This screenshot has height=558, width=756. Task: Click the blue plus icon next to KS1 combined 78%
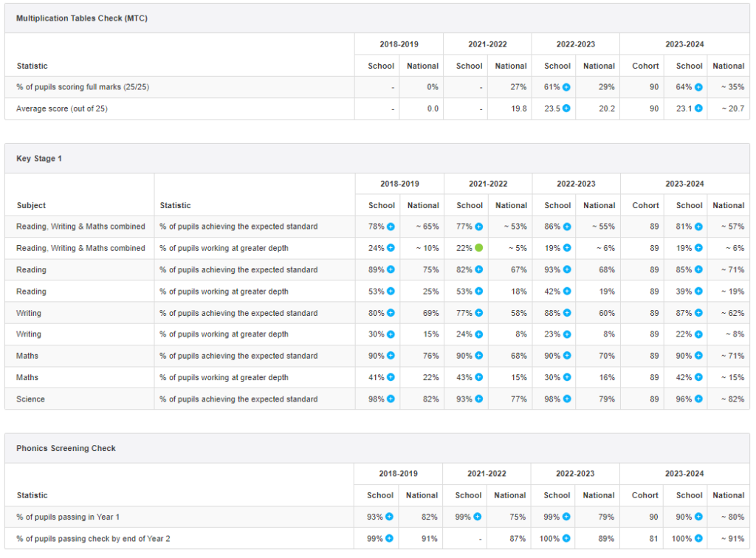391,227
